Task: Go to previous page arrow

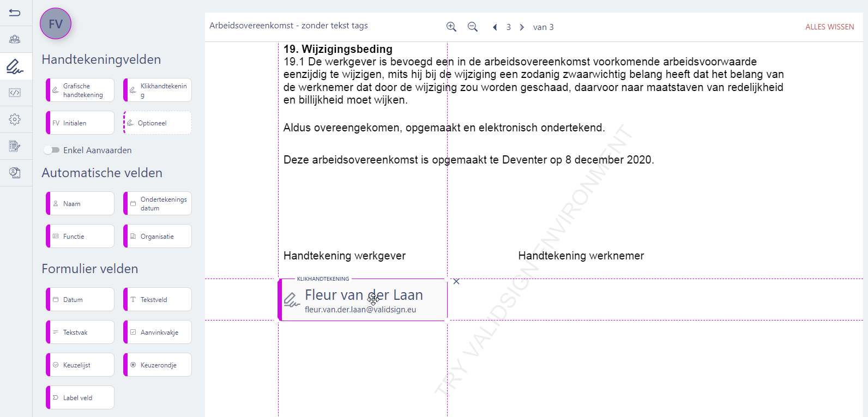Action: click(x=495, y=27)
